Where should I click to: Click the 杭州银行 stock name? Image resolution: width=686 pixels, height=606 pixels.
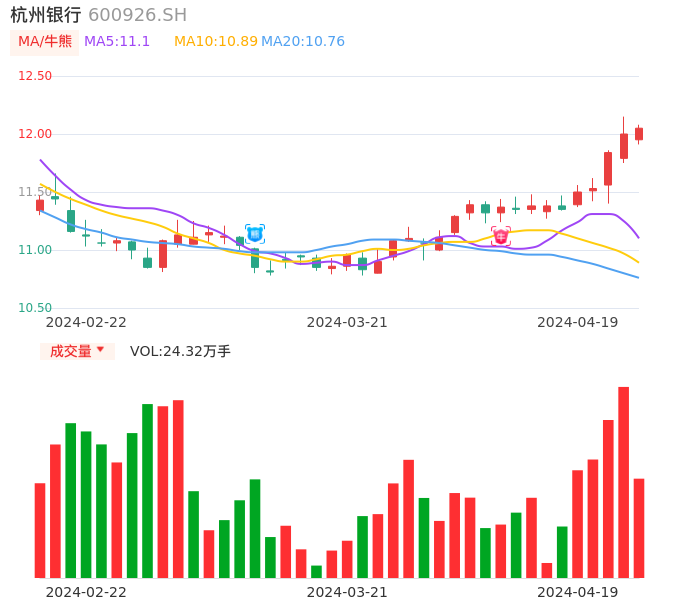[46, 15]
